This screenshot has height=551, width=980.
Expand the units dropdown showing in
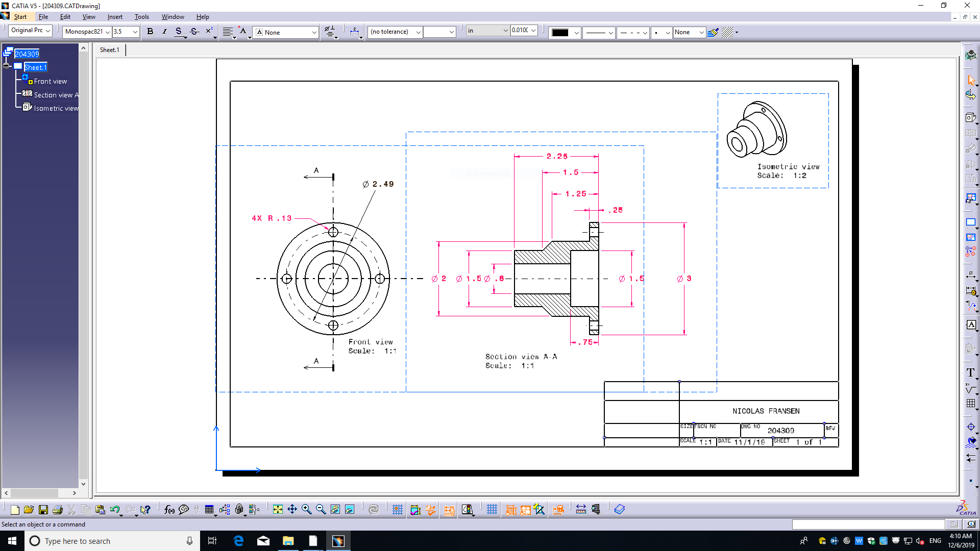tap(505, 31)
